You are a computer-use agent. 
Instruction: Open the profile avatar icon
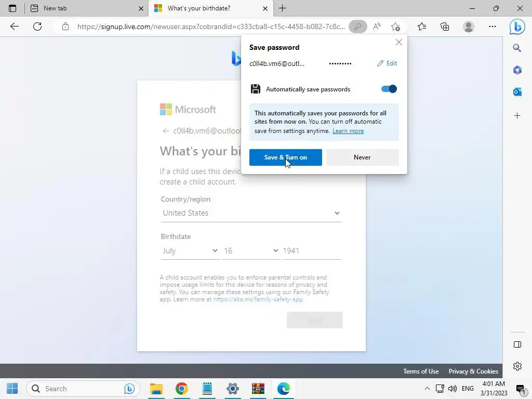pos(469,26)
